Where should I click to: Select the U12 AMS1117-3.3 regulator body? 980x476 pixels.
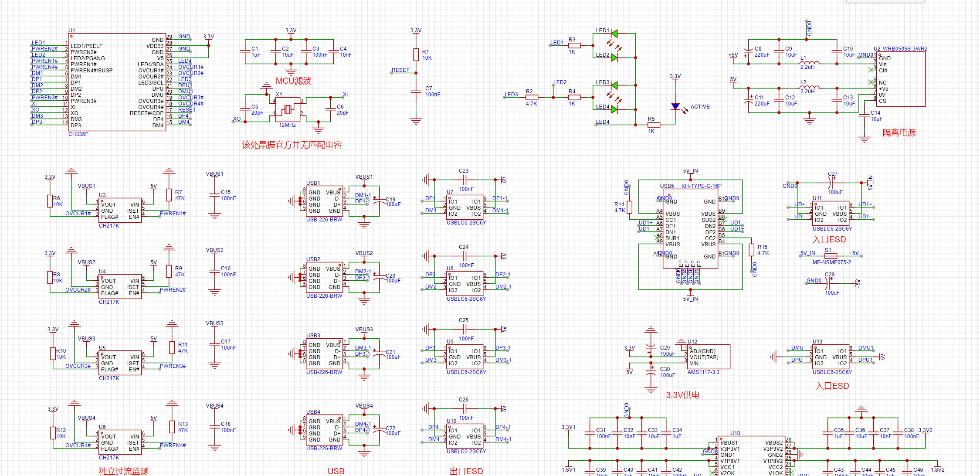click(x=709, y=357)
